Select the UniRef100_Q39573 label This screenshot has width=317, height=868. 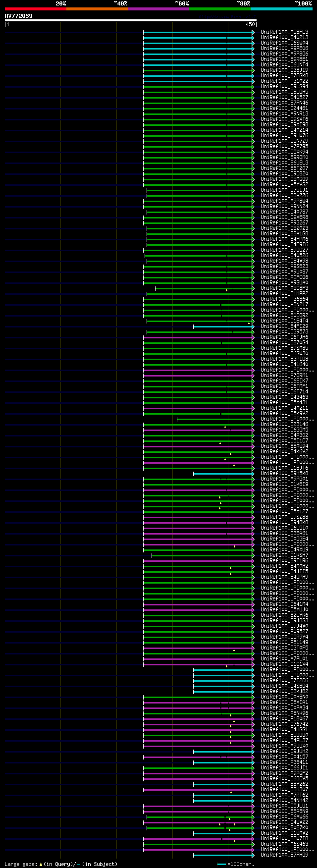click(284, 332)
